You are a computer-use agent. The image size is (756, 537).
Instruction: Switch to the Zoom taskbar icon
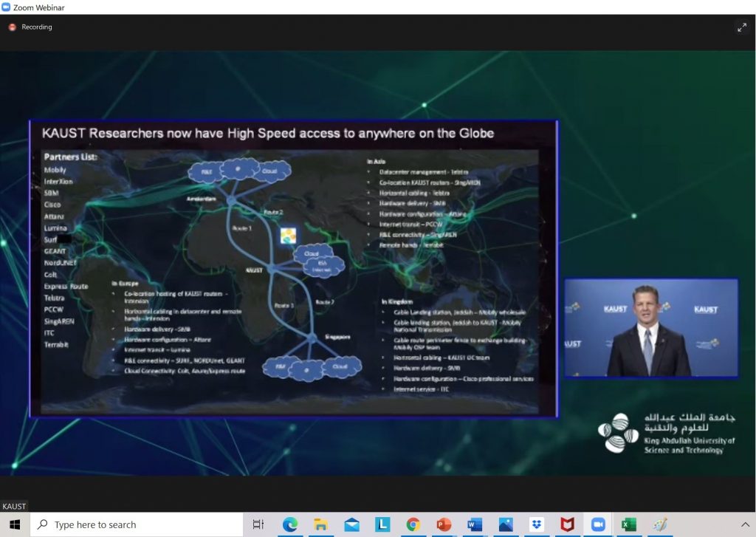598,524
